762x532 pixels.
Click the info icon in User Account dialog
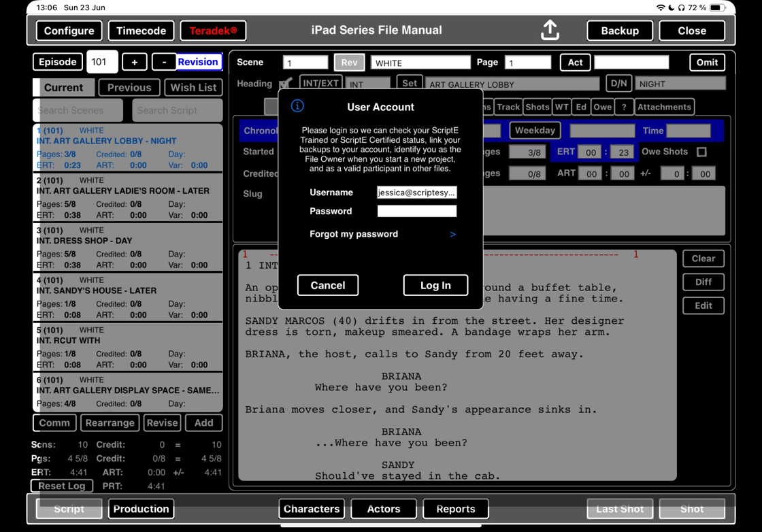point(297,106)
